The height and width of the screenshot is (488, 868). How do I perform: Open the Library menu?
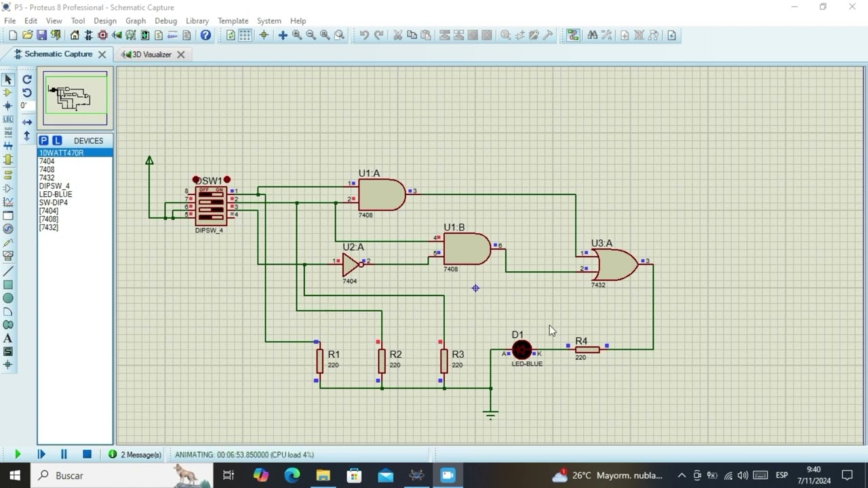tap(197, 21)
